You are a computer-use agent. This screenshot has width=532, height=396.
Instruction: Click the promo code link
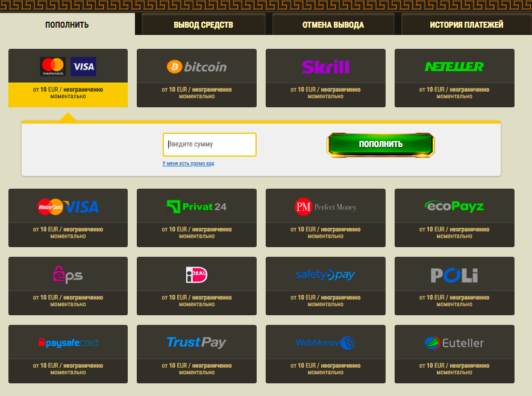[188, 163]
